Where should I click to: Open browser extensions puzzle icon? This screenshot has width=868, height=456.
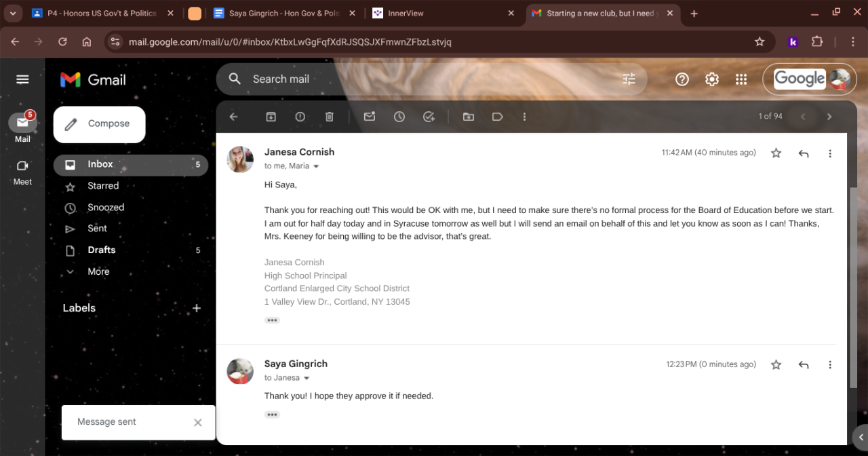tap(816, 42)
